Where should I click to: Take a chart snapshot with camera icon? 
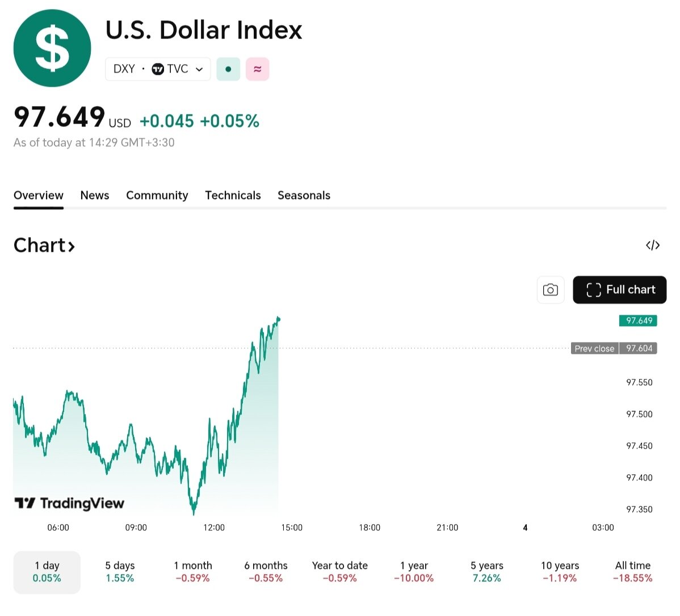550,290
